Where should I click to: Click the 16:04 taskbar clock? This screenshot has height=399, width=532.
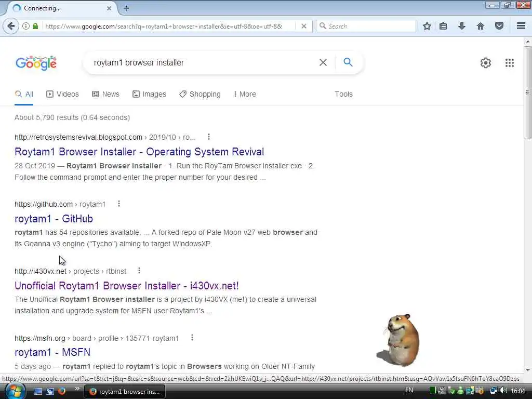pos(518,391)
